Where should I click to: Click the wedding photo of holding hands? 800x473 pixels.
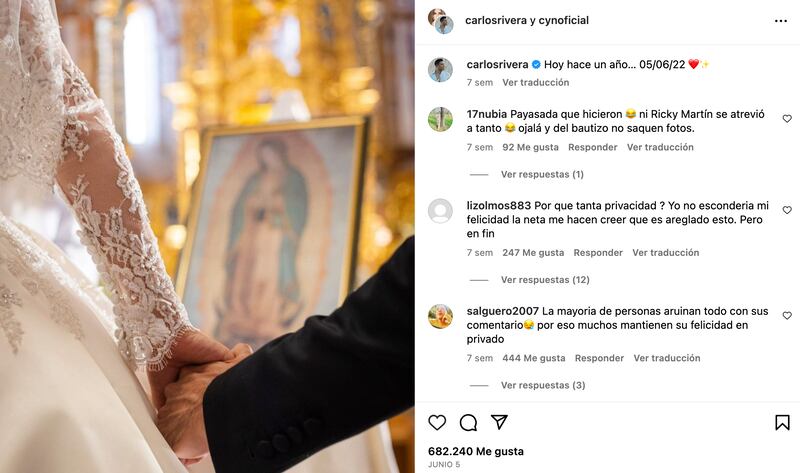207,236
